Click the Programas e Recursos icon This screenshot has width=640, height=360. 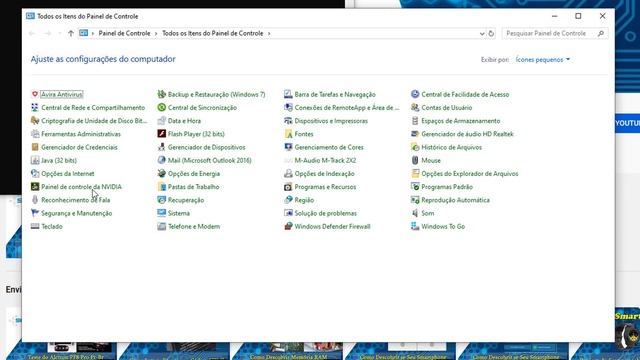pos(288,187)
